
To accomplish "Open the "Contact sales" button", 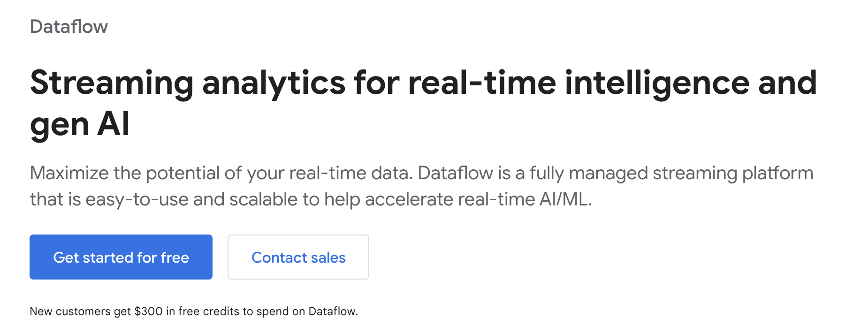I will (298, 257).
